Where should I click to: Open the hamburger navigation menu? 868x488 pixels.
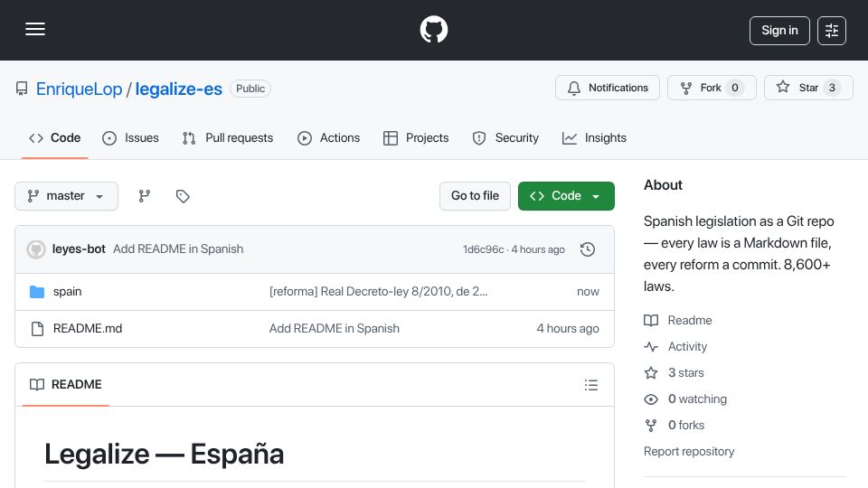tap(35, 29)
